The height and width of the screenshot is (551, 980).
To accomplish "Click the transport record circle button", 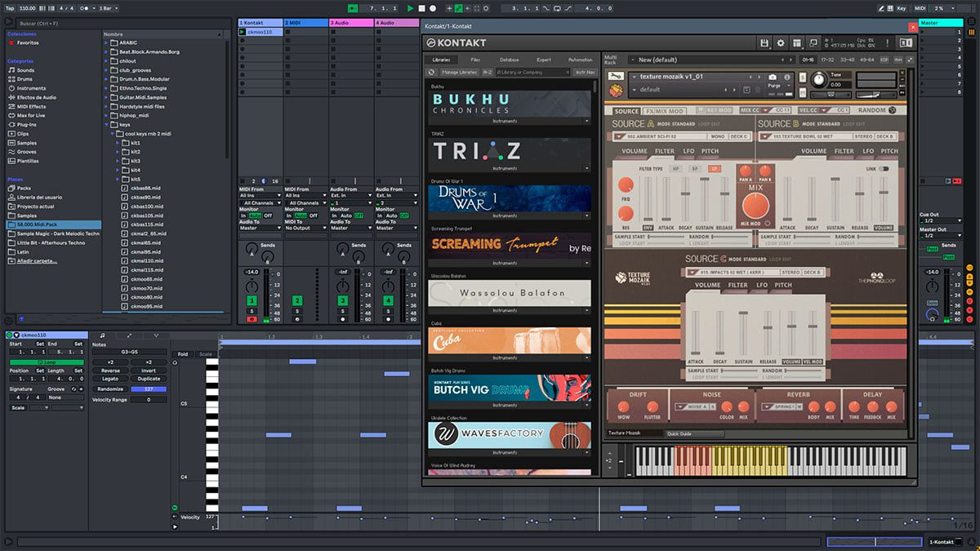I will (x=433, y=8).
